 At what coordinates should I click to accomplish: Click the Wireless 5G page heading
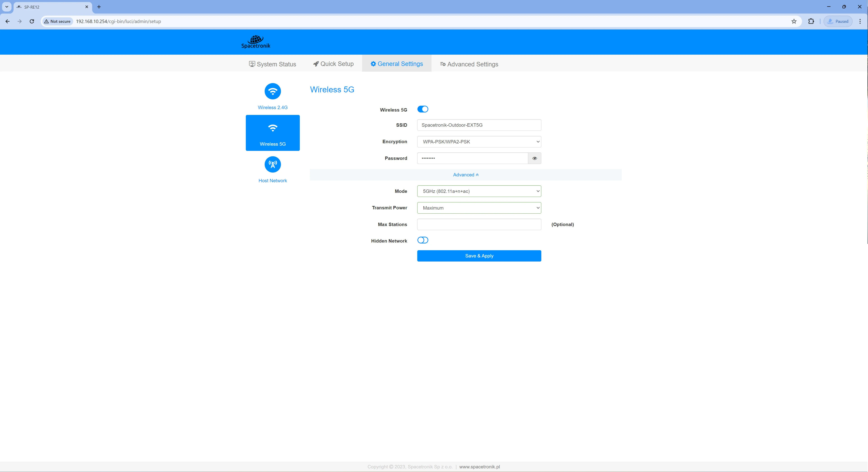332,90
